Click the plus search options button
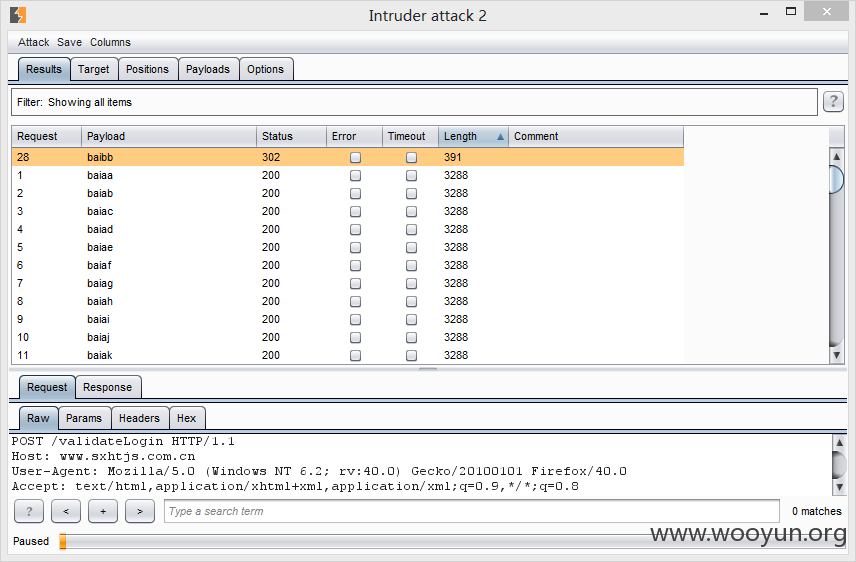This screenshot has width=856, height=562. tap(103, 512)
